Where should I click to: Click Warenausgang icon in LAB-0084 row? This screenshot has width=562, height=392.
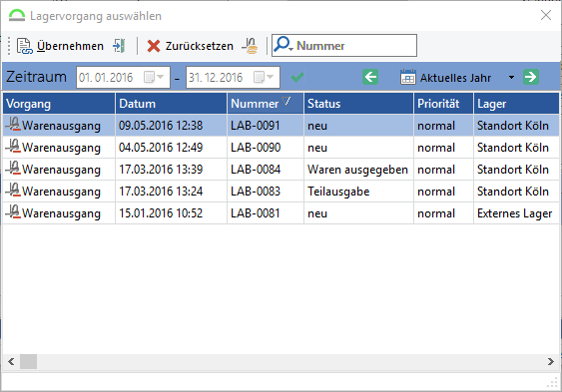[x=13, y=169]
